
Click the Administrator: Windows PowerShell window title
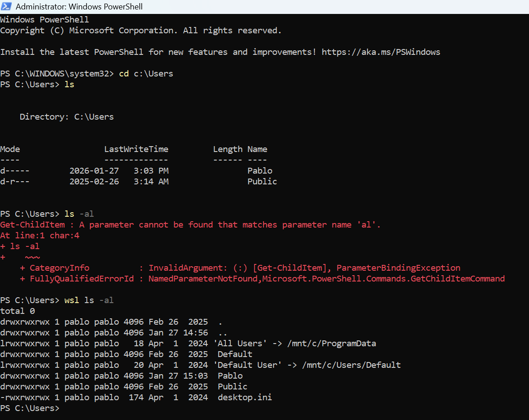click(79, 6)
